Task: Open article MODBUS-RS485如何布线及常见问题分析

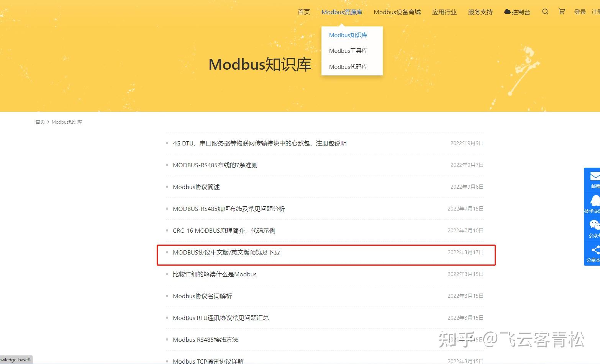Action: [x=229, y=209]
